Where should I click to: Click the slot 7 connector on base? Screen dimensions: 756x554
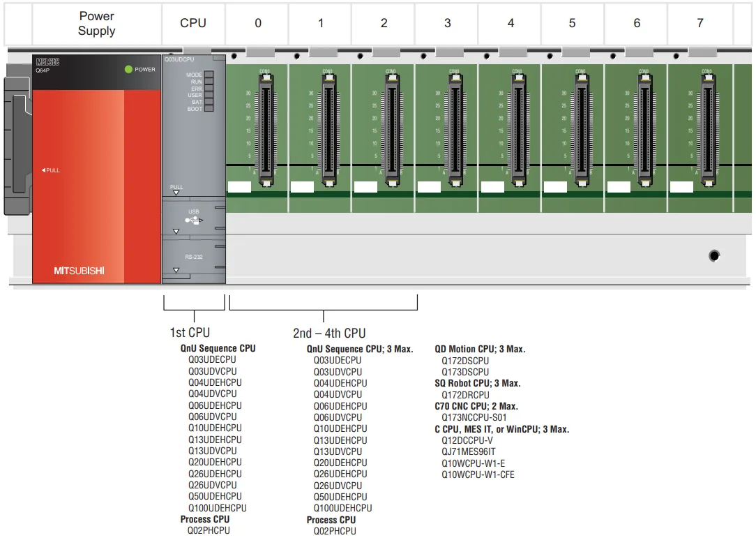(x=706, y=130)
